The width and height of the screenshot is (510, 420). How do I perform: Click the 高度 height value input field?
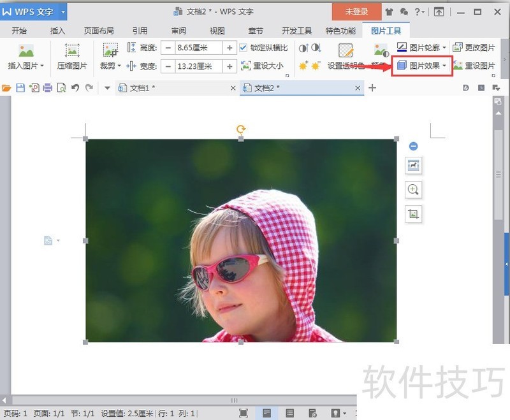(198, 48)
